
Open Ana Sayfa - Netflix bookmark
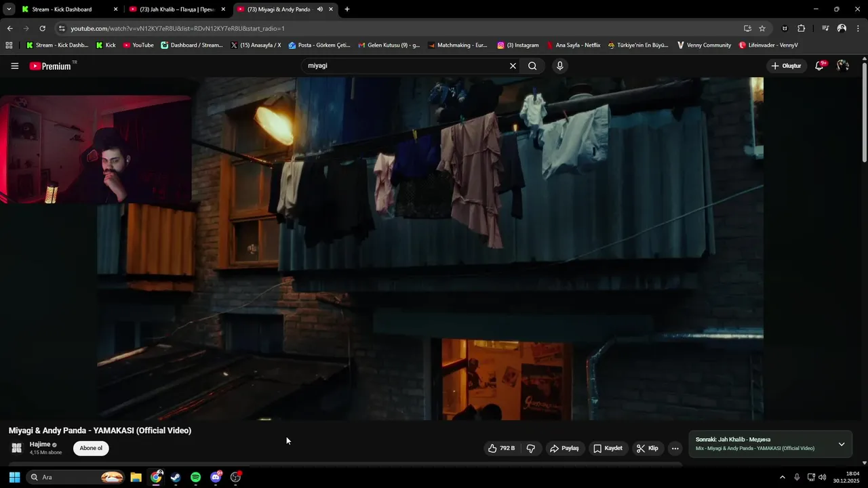(x=574, y=45)
